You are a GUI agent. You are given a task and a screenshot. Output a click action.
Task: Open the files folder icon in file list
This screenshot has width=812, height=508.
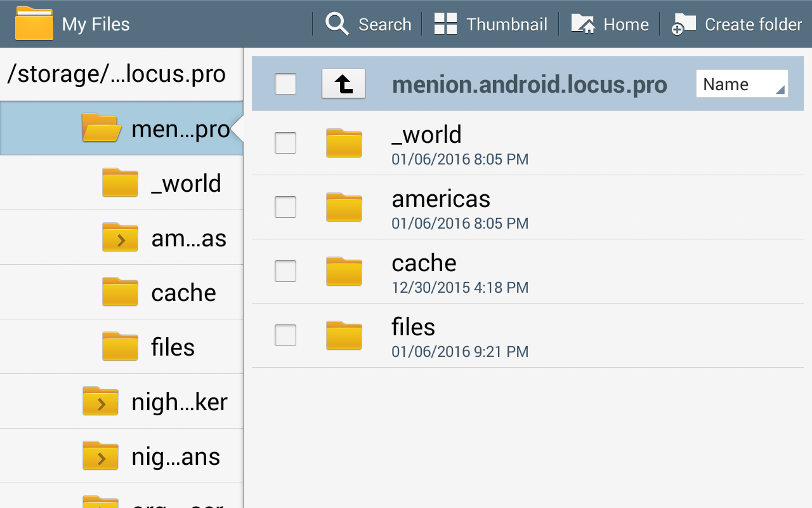point(344,335)
